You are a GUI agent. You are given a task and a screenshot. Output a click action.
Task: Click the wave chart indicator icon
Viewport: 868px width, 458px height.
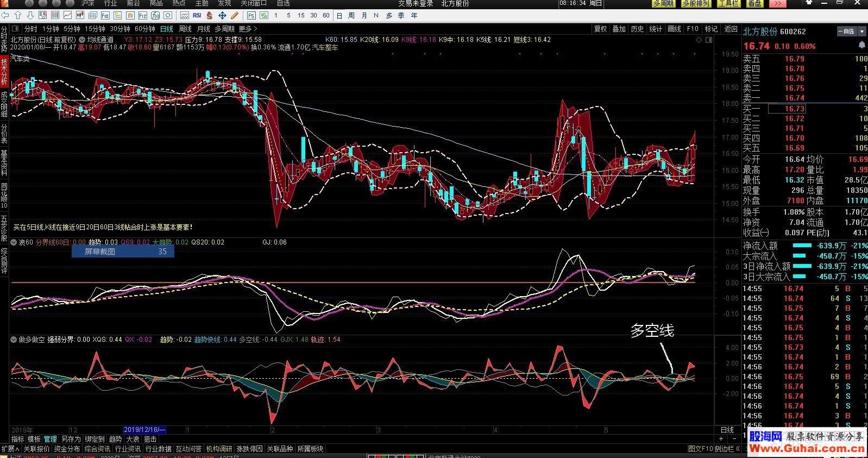tap(184, 15)
